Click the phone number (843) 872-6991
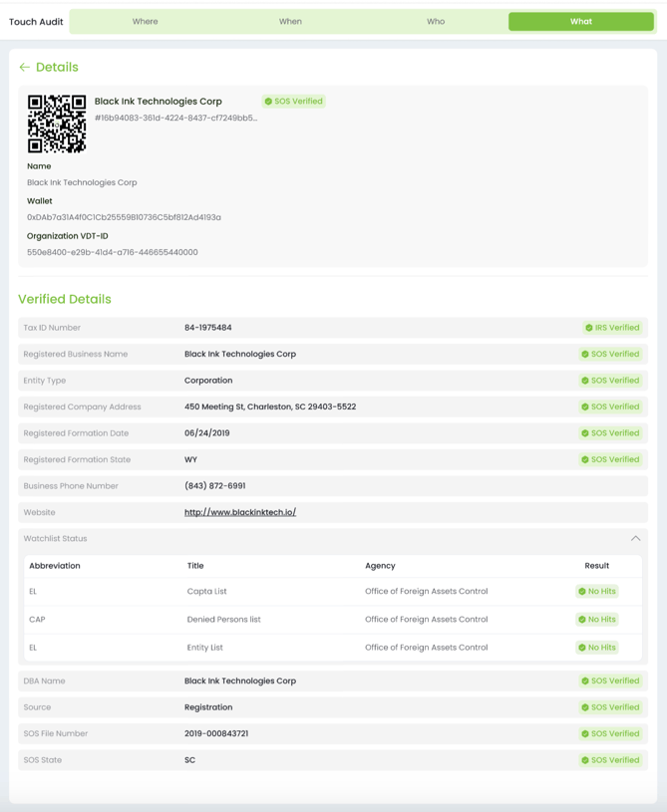Screen dimensions: 667x812 (x=215, y=486)
